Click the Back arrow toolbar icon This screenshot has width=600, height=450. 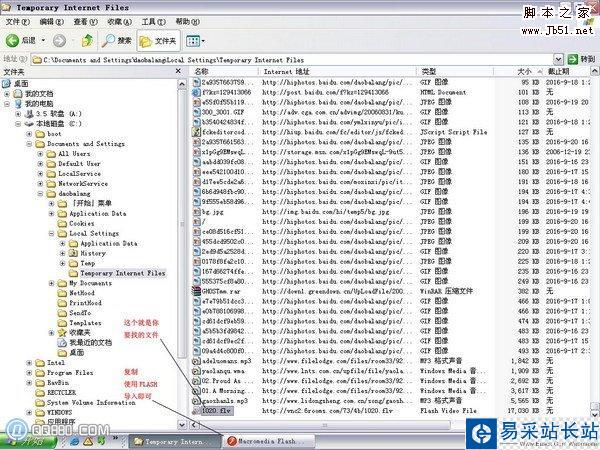[x=12, y=41]
